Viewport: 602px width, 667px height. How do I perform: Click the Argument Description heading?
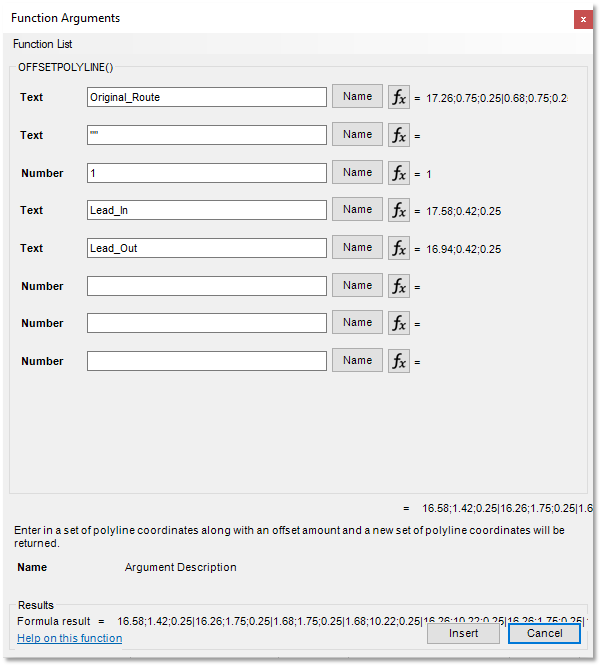[x=180, y=567]
